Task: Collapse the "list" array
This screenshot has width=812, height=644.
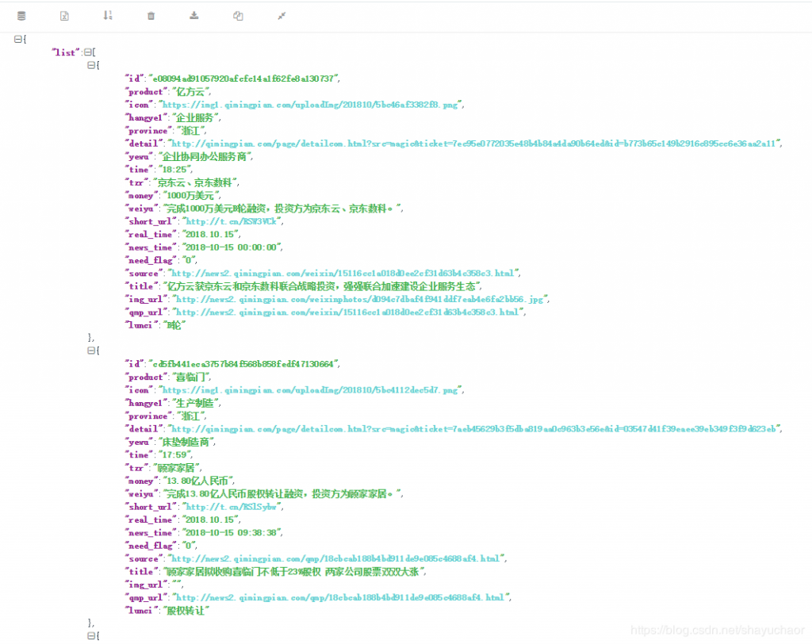Action: point(87,52)
